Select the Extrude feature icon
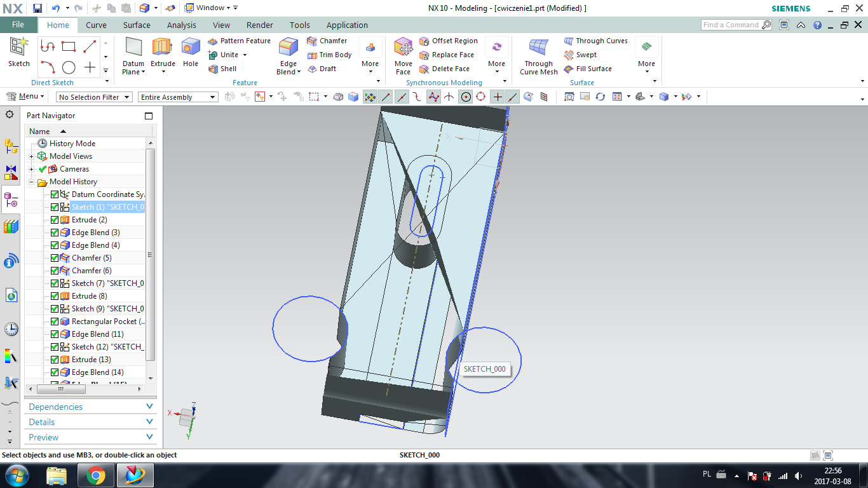This screenshot has width=868, height=488. (163, 48)
